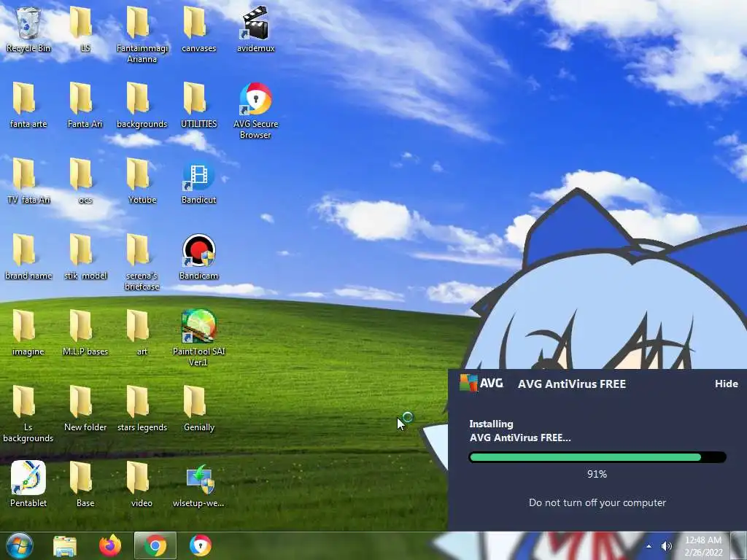747x560 pixels.
Task: Select the art folder
Action: pyautogui.click(x=142, y=332)
